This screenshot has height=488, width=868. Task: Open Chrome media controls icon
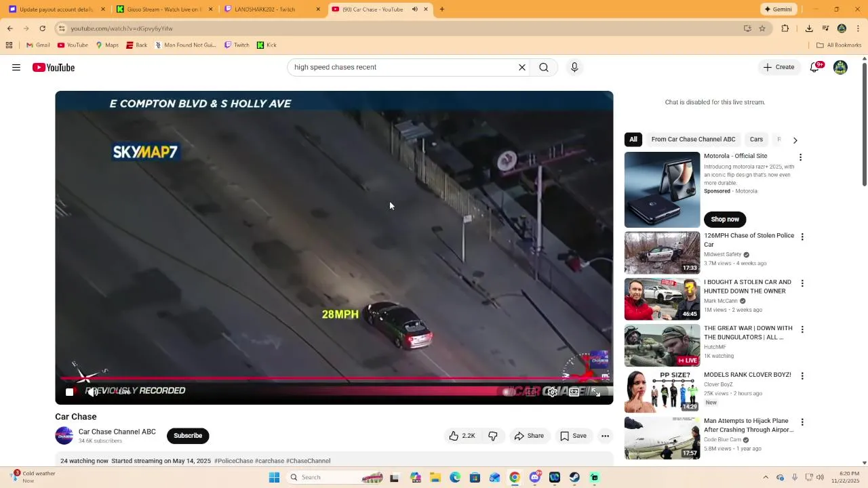825,28
